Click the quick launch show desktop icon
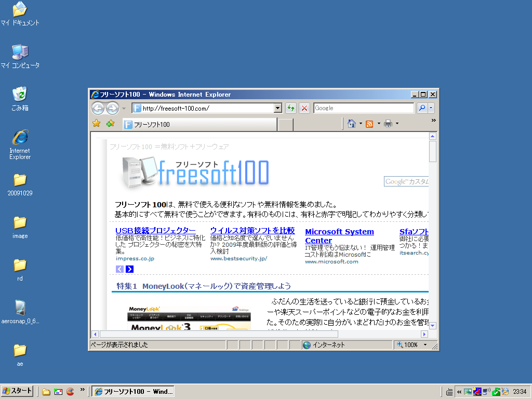532x399 pixels. coord(58,392)
